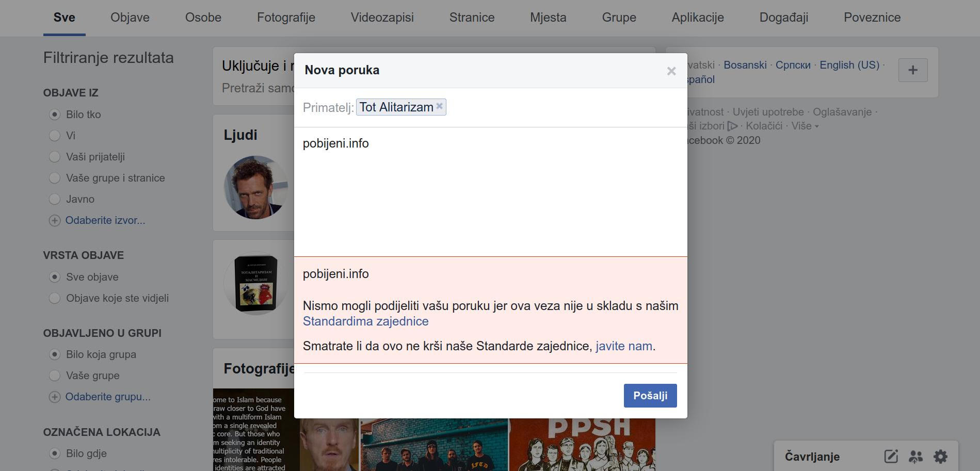The height and width of the screenshot is (471, 980).
Task: Switch to the Fotografije tab
Action: click(286, 18)
